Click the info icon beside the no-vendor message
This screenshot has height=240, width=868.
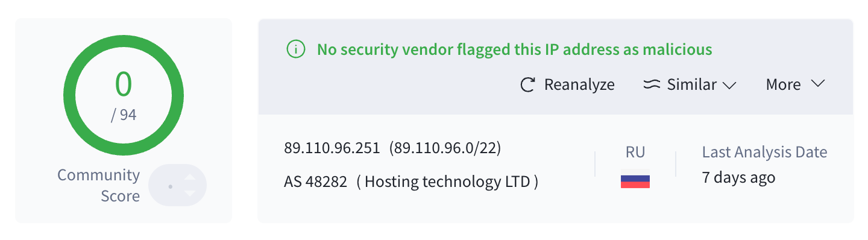[x=295, y=49]
